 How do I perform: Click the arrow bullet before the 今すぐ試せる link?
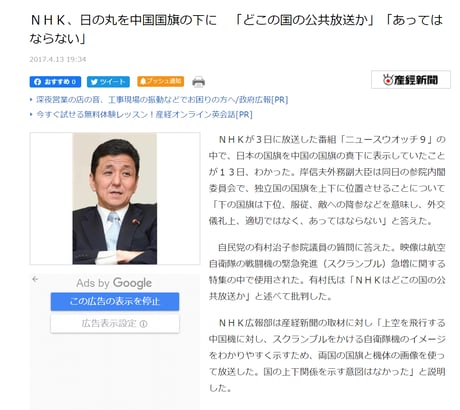[31, 114]
